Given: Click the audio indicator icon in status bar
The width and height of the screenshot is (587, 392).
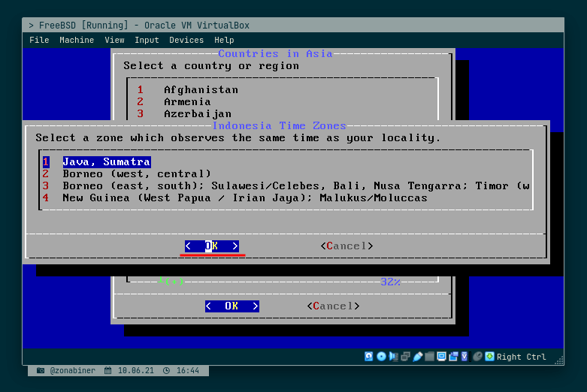Looking at the screenshot, I should tap(393, 357).
